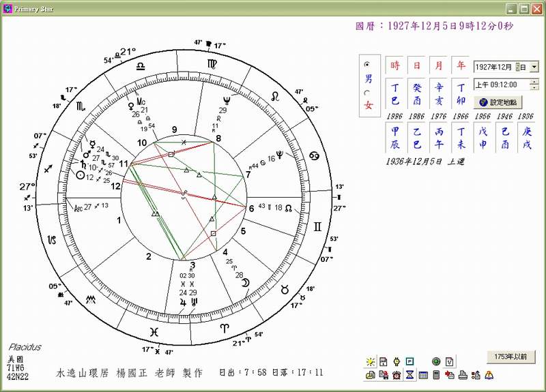Click the 1753年以前 button
Screen dimensions: 546x392
pyautogui.click(x=511, y=357)
